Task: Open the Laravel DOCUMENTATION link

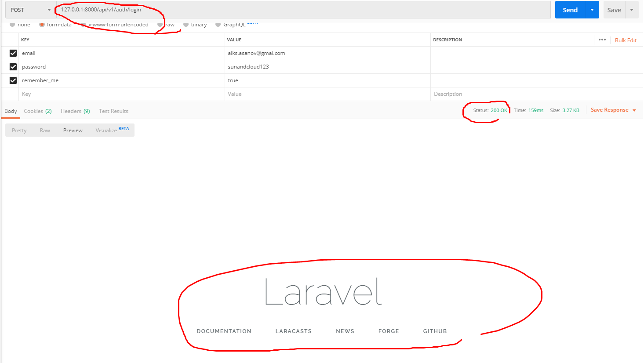Action: point(224,331)
